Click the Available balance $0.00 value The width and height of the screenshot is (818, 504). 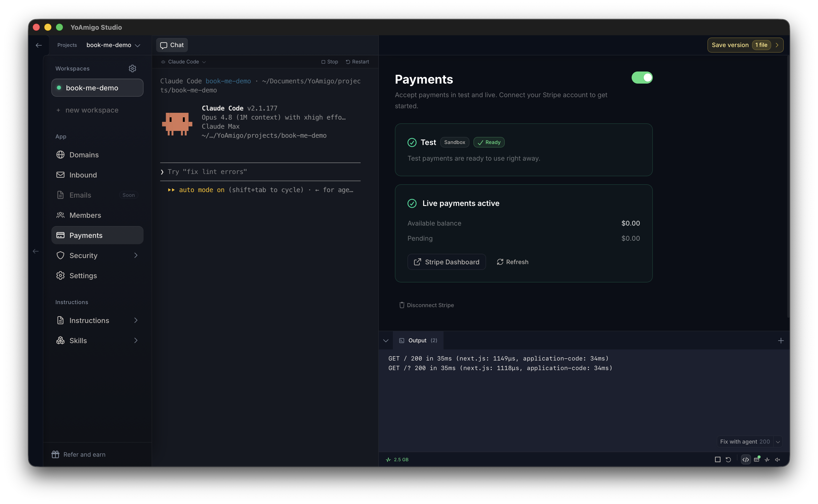point(630,223)
